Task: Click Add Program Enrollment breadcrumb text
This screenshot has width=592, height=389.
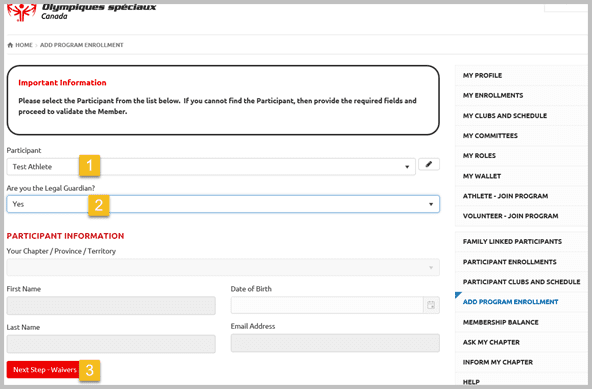Action: (82, 45)
